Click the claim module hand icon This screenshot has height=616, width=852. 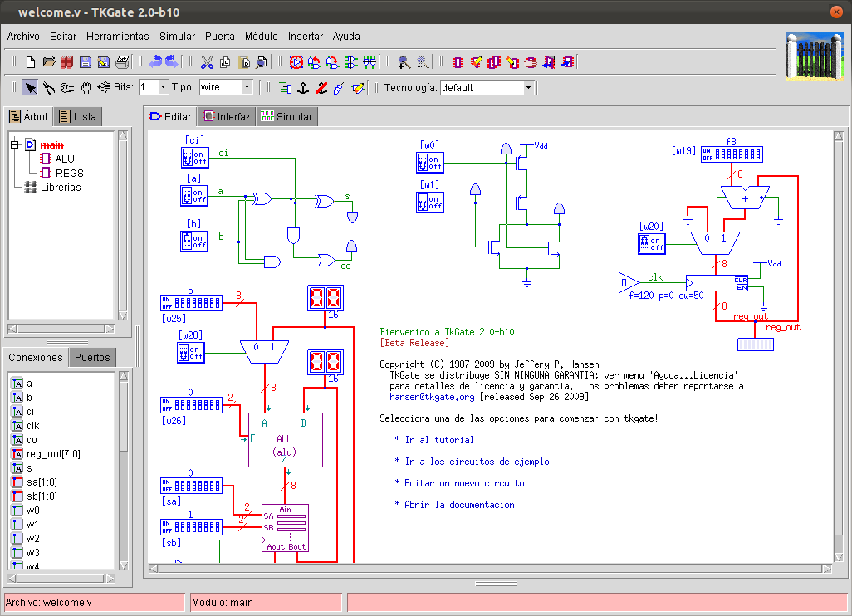[531, 62]
